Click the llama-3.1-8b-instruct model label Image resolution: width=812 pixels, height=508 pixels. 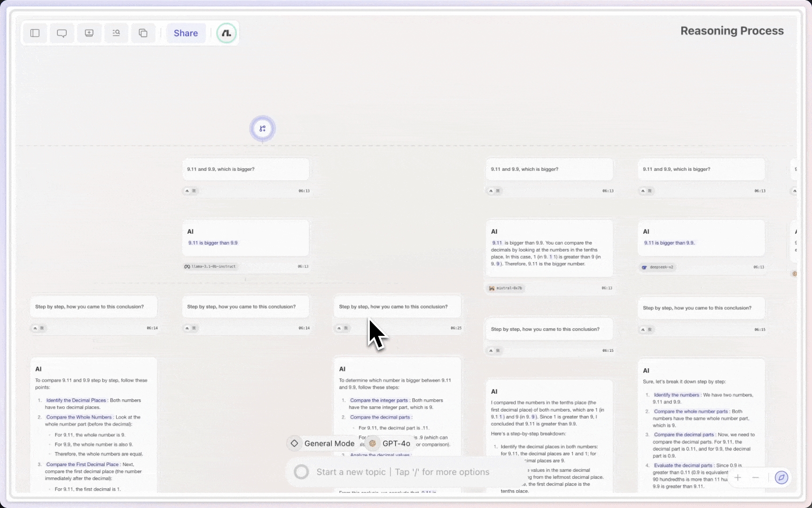click(211, 266)
